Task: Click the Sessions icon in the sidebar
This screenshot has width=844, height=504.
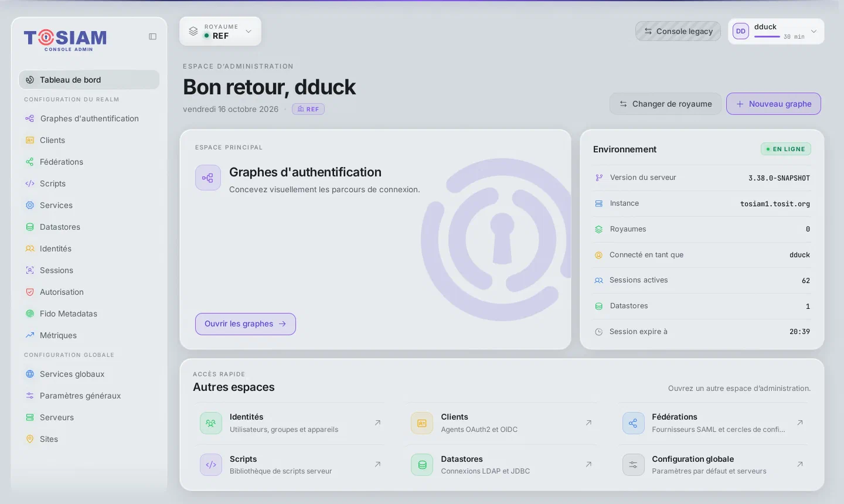Action: [30, 270]
